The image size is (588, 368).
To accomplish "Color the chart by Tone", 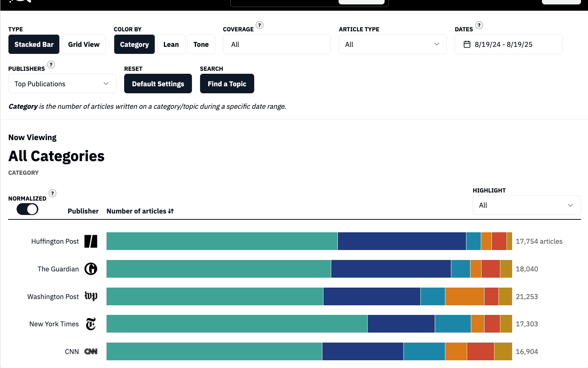I will pyautogui.click(x=201, y=45).
